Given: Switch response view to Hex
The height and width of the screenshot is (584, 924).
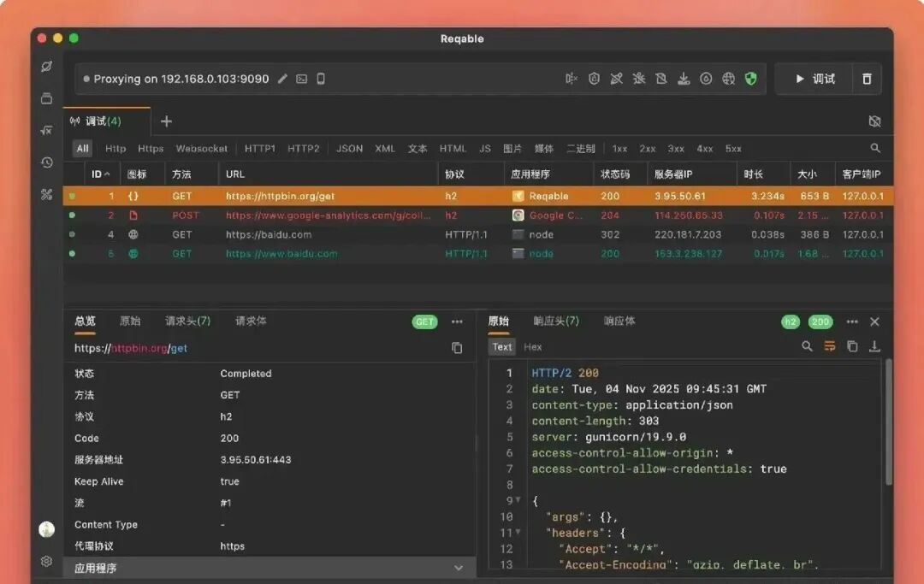Looking at the screenshot, I should [x=533, y=347].
